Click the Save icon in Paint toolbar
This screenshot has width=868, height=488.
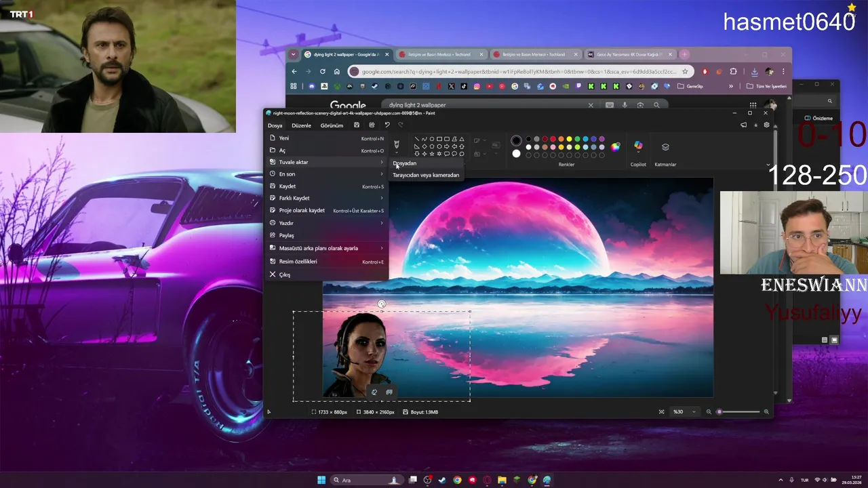point(357,125)
